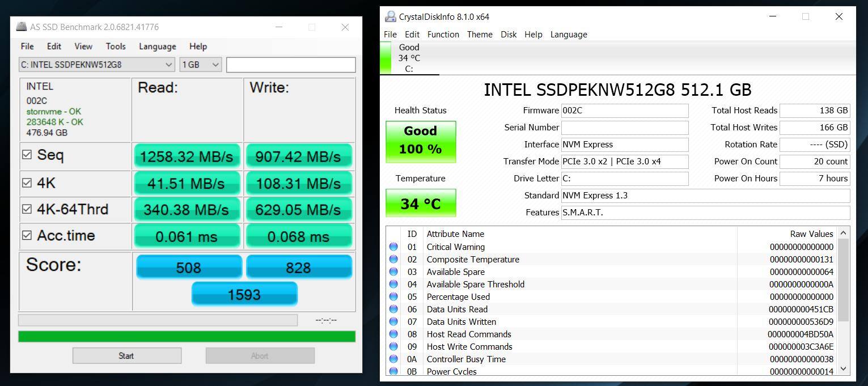Viewport: 868px width, 386px height.
Task: Uncheck the Seq benchmark checkbox
Action: pyautogui.click(x=27, y=155)
